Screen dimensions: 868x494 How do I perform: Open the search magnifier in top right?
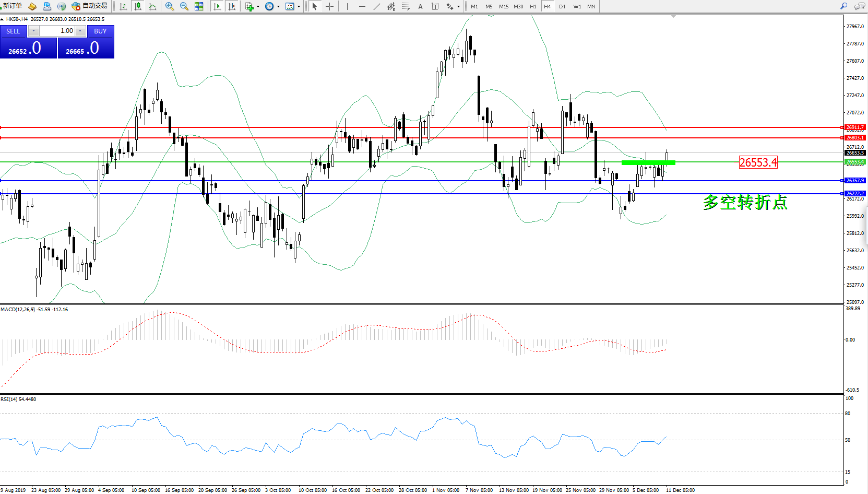pyautogui.click(x=843, y=6)
